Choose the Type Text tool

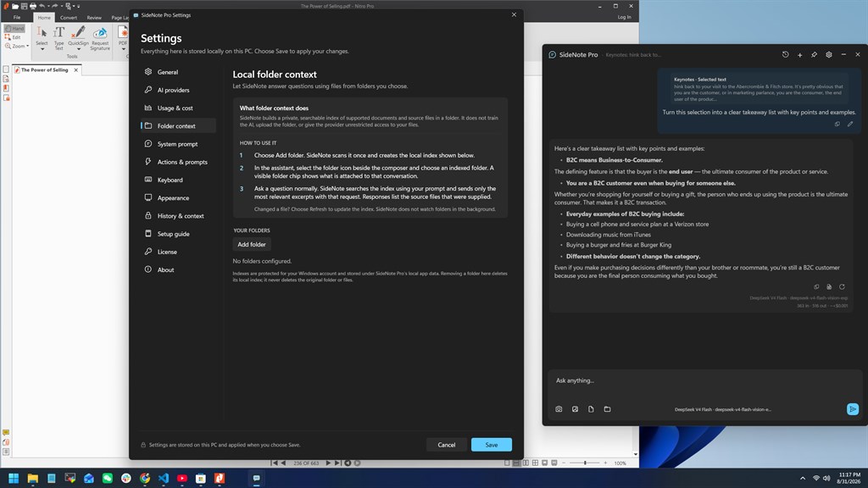[58, 37]
